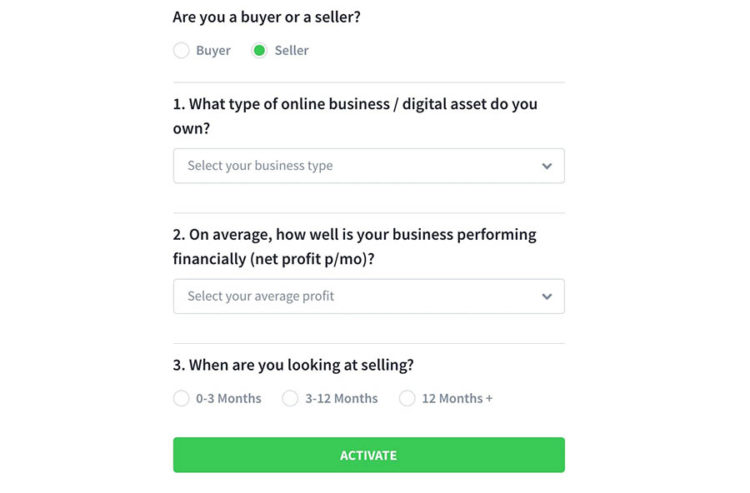Select the Buyer radio button circle

click(181, 51)
